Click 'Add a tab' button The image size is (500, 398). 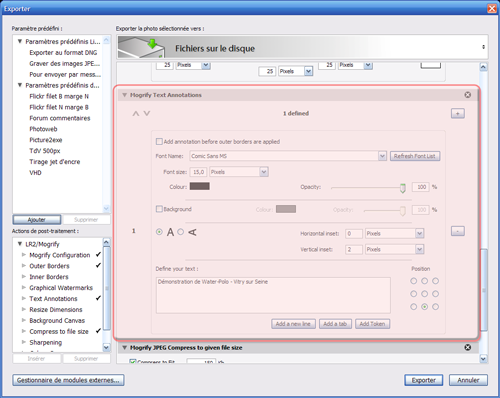click(x=335, y=324)
